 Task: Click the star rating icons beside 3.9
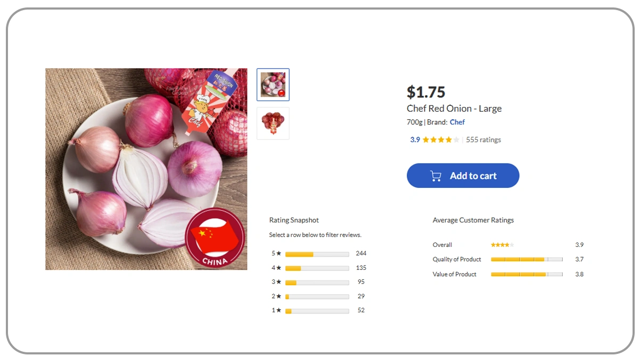pos(441,140)
